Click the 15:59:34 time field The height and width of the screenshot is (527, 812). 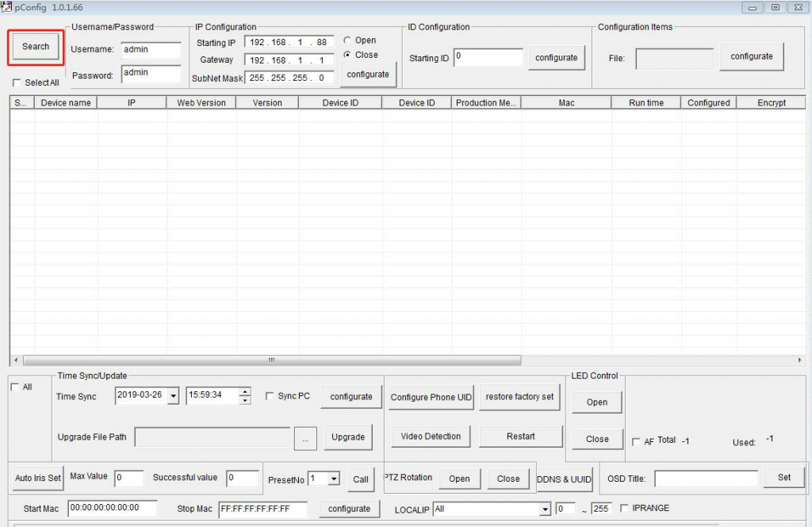point(213,395)
